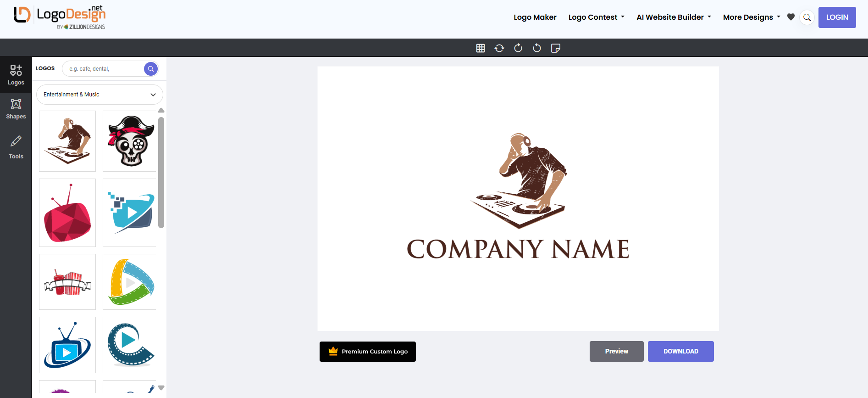Open the Logo Maker menu link
Viewport: 868px width, 398px height.
click(535, 17)
